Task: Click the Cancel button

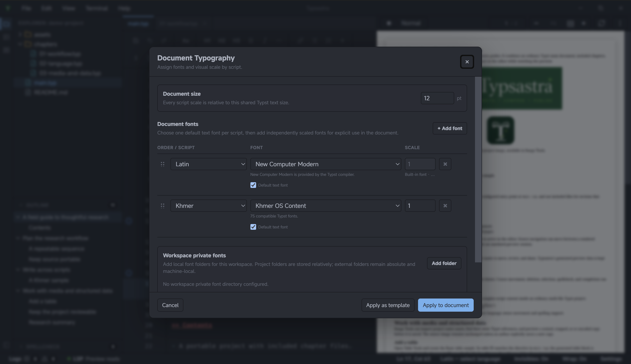Action: click(x=170, y=305)
